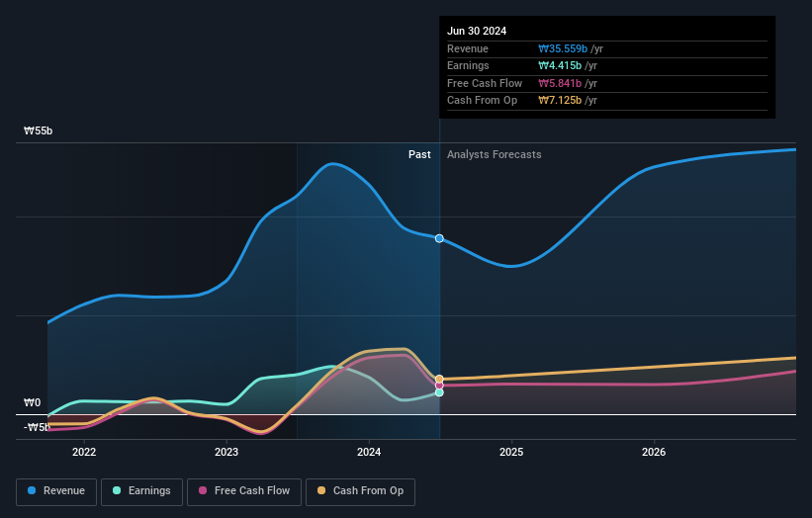Click the Jun 30 2024 tooltip date
Viewport: 812px width, 518px height.
pyautogui.click(x=477, y=31)
